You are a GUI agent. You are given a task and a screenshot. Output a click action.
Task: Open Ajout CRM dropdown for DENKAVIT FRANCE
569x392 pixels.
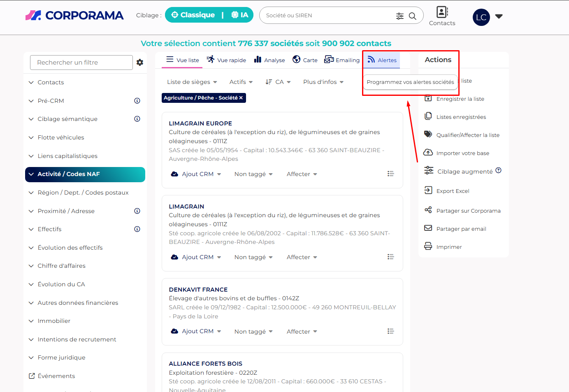click(196, 332)
